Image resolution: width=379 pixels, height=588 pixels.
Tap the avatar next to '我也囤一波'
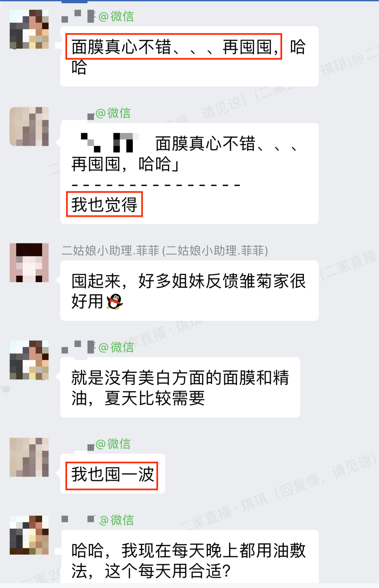pos(29,457)
